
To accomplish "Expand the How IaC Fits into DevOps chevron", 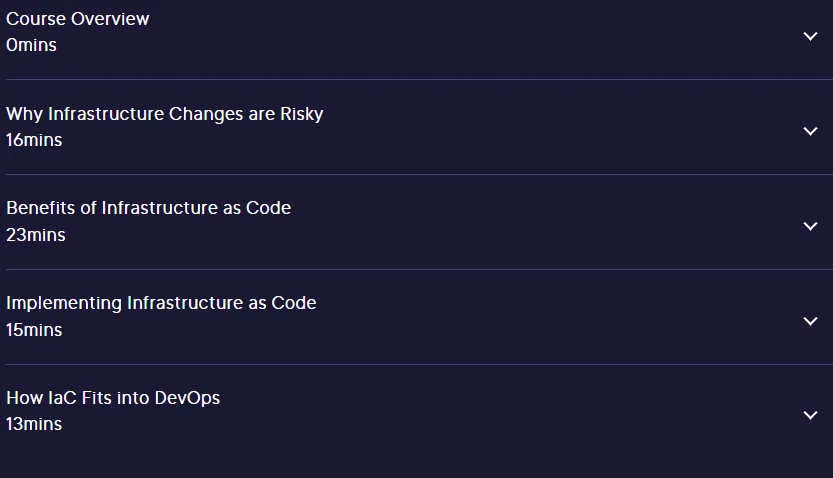I will (810, 415).
